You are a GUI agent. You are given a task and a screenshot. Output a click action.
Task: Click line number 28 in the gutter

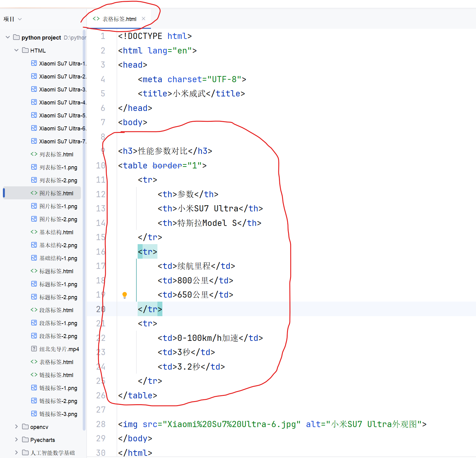coord(101,424)
